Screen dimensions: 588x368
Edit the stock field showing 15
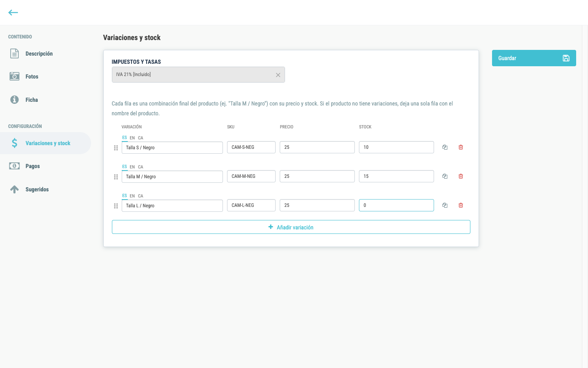[x=396, y=176]
